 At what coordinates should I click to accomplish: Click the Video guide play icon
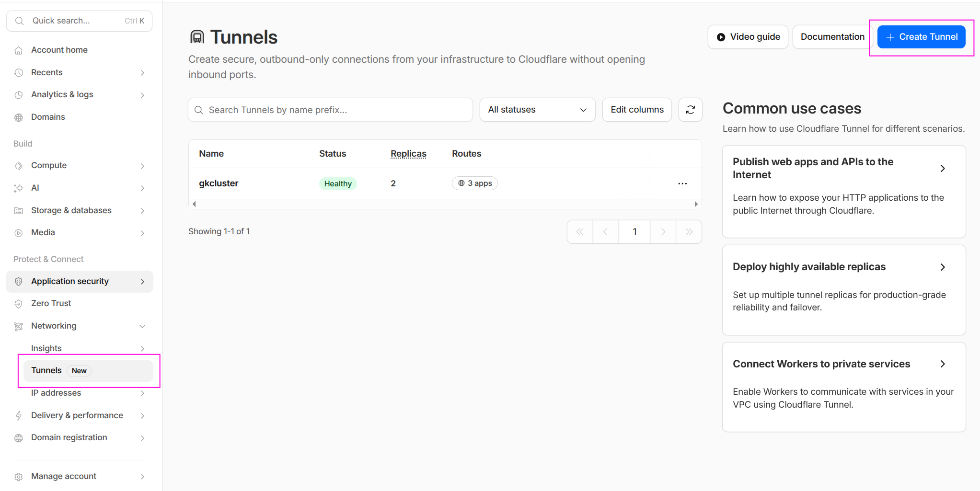[722, 36]
